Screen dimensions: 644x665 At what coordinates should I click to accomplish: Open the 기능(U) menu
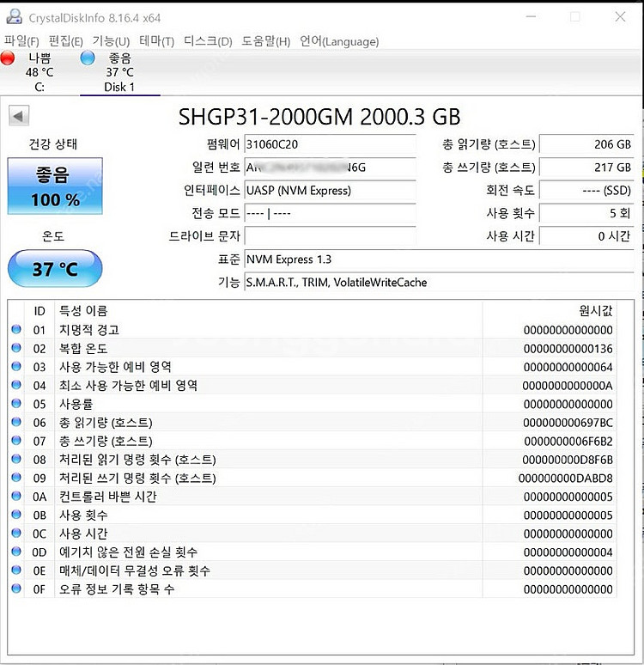[x=111, y=41]
